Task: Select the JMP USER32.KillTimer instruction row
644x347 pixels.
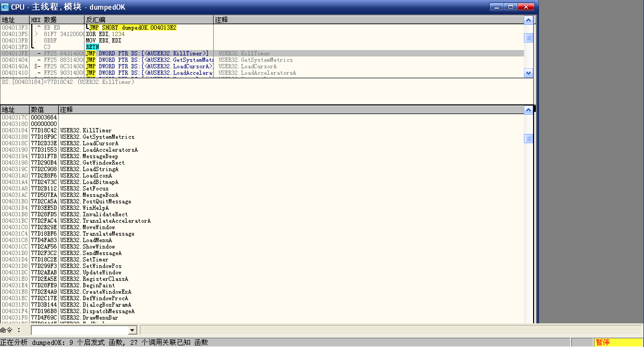Action: pyautogui.click(x=147, y=53)
